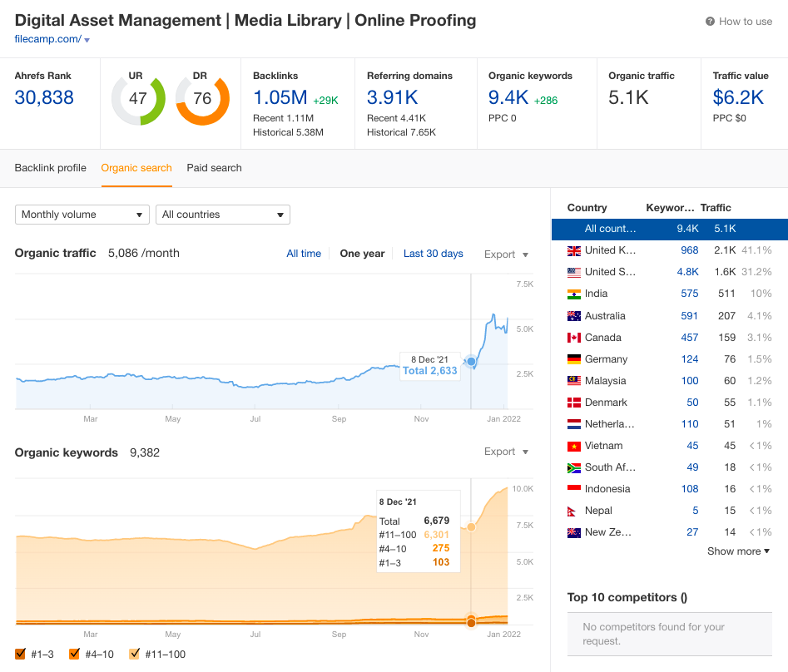Click the Canada flag icon

point(574,338)
